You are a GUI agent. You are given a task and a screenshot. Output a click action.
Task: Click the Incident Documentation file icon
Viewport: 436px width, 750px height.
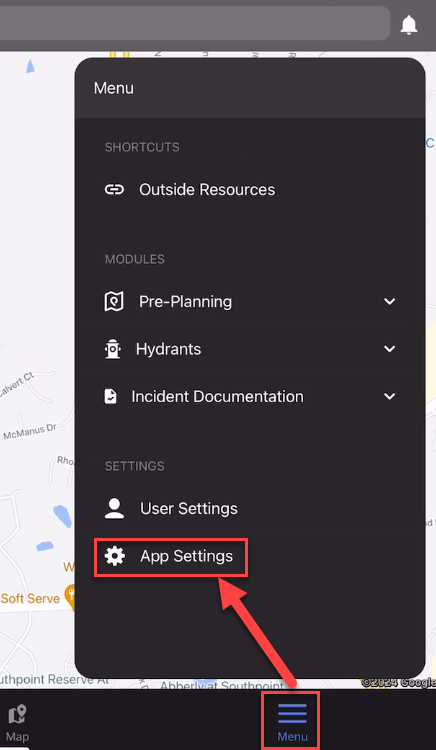click(110, 397)
